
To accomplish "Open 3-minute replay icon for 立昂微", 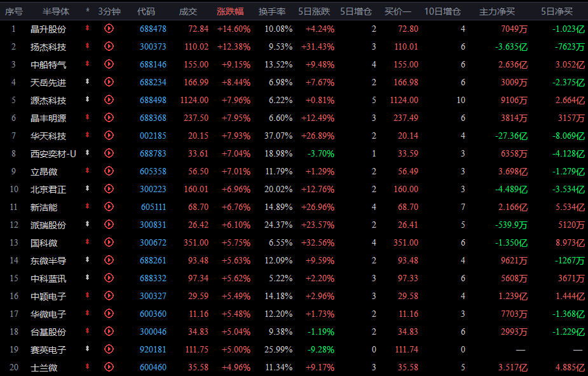I will 109,171.
